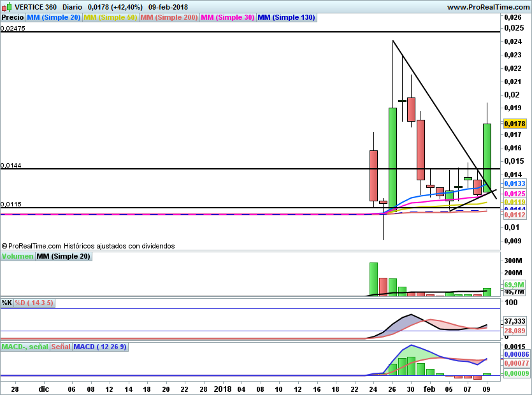Open the MM (Simple 50) indicator label

[x=110, y=17]
